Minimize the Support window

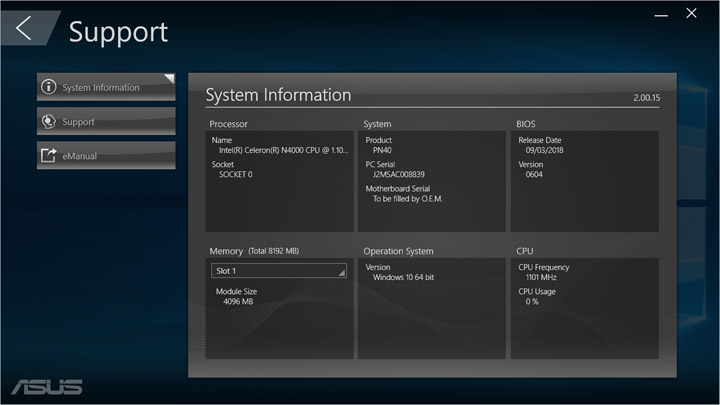[661, 15]
